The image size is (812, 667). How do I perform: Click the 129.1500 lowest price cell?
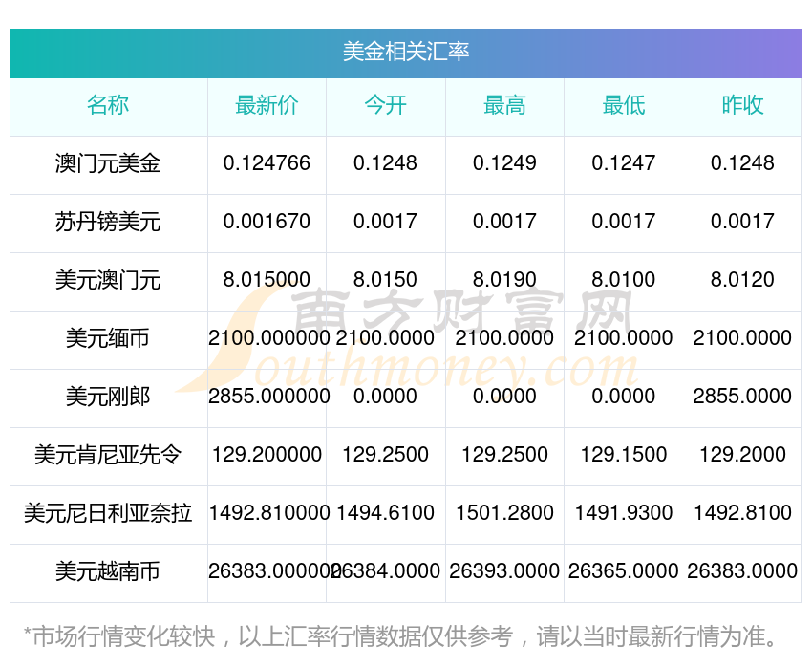pyautogui.click(x=624, y=455)
